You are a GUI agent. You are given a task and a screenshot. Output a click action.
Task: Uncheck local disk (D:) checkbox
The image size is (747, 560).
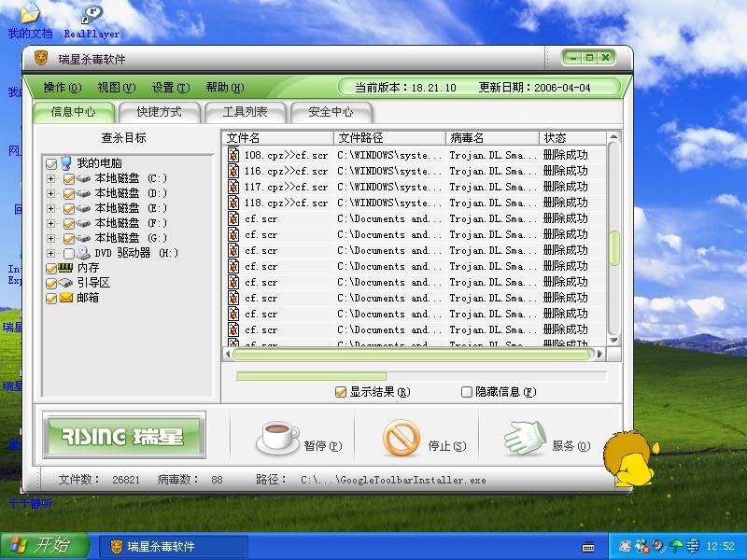coord(68,194)
